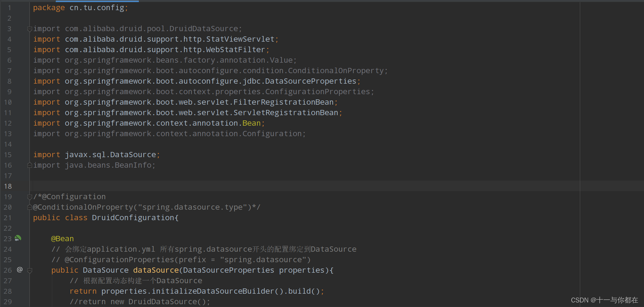Click line number 18 in the gutter

point(8,186)
